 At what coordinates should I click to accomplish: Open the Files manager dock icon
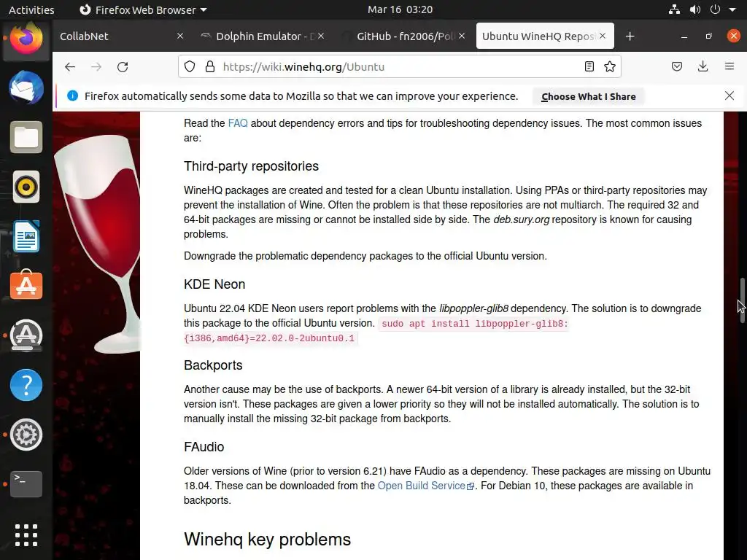(x=26, y=137)
